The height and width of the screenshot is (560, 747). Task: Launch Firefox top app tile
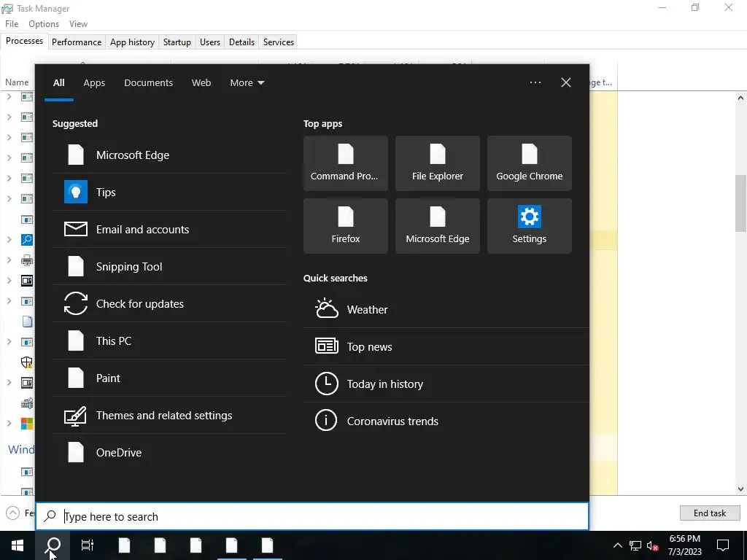pyautogui.click(x=345, y=226)
